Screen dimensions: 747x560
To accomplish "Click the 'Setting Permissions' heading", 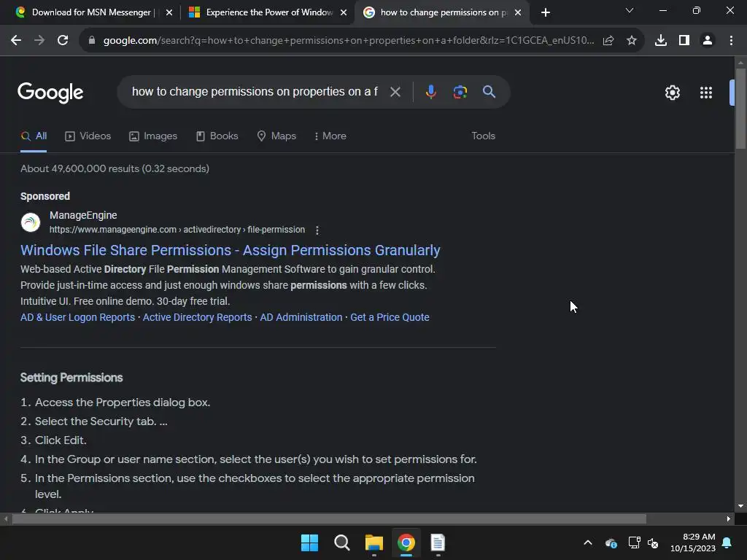I will tap(71, 378).
